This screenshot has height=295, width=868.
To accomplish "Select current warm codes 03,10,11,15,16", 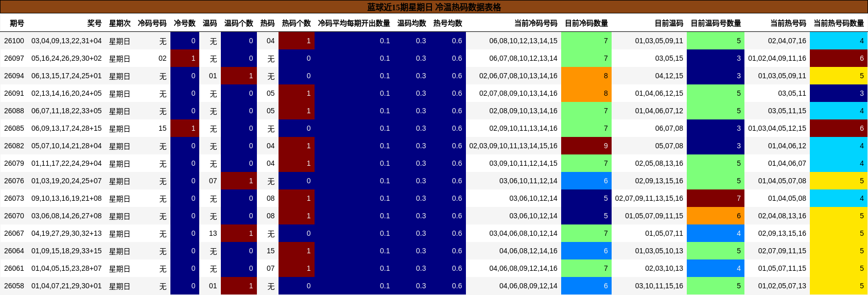I will point(659,286).
